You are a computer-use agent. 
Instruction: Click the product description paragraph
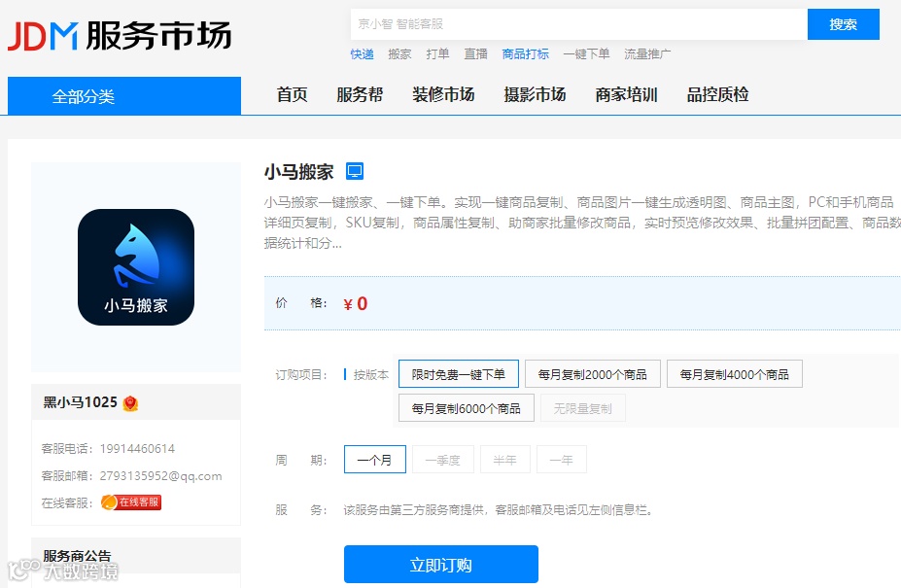click(582, 223)
